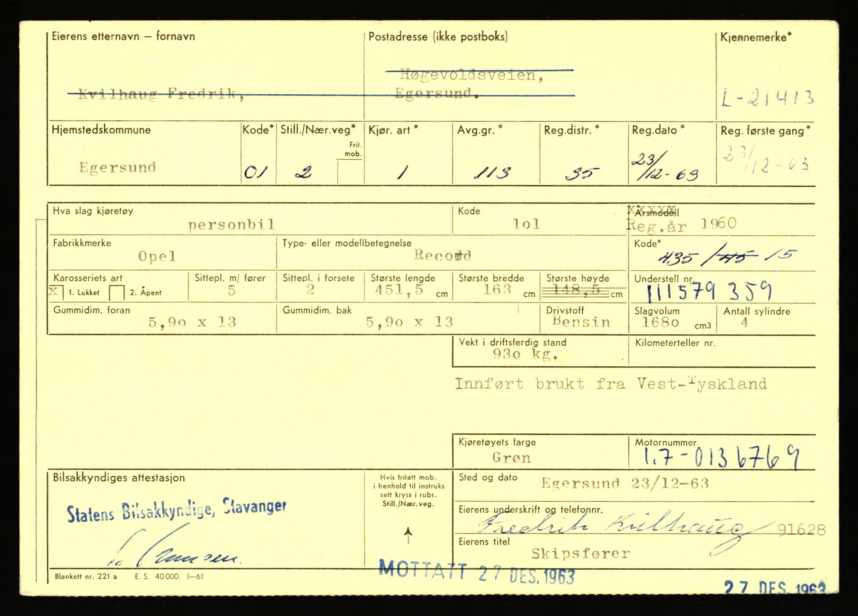
Task: Click form number 'Blankett nr. 221 a'
Action: pyautogui.click(x=86, y=577)
